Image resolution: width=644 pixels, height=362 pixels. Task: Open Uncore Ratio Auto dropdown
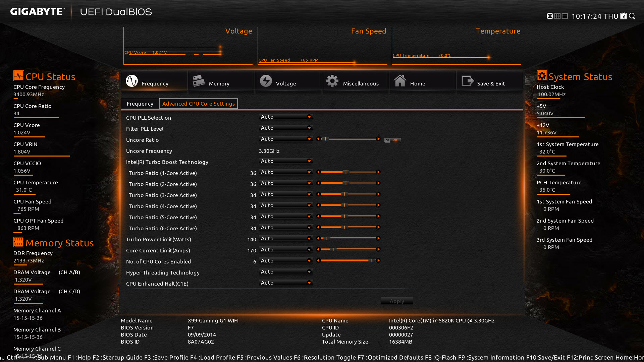click(286, 139)
